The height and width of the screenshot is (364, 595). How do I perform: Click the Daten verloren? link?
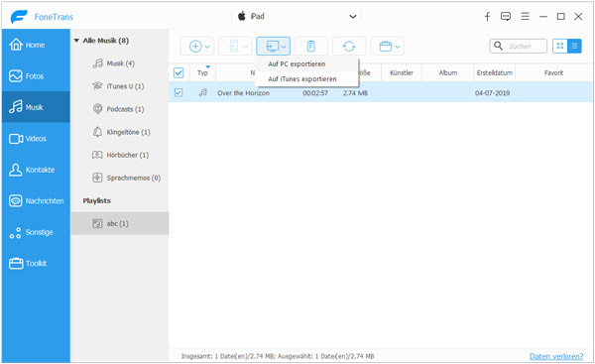(556, 356)
